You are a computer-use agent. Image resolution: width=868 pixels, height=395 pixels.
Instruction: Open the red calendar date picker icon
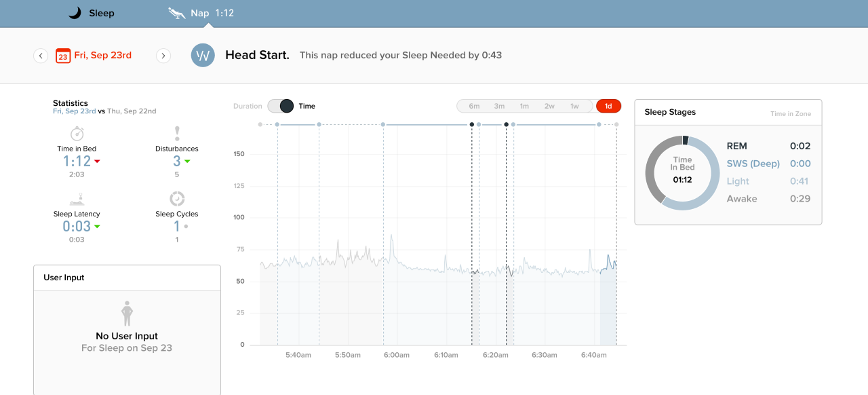pos(63,56)
